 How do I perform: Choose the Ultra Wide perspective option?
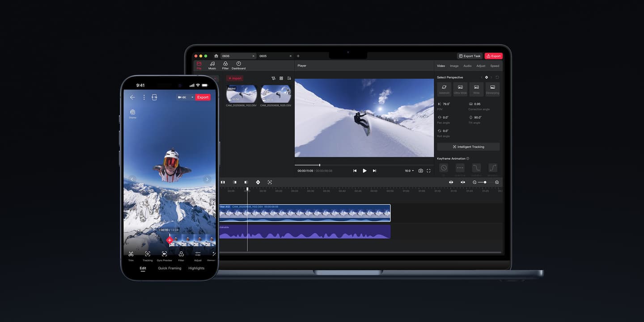pyautogui.click(x=460, y=89)
